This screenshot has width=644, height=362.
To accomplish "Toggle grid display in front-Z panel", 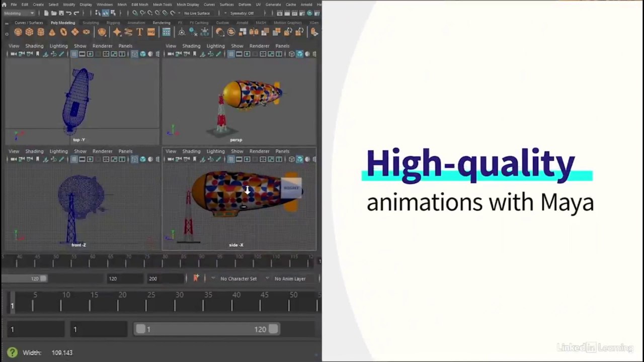I will coord(74,159).
